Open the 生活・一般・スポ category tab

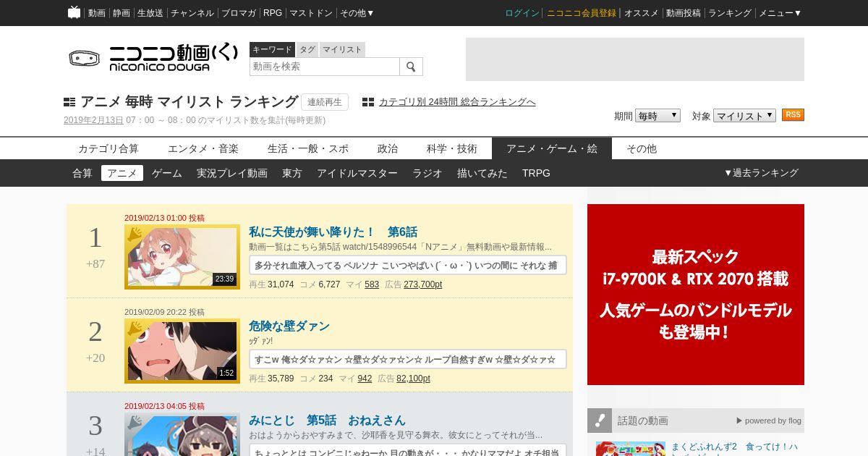click(x=308, y=148)
